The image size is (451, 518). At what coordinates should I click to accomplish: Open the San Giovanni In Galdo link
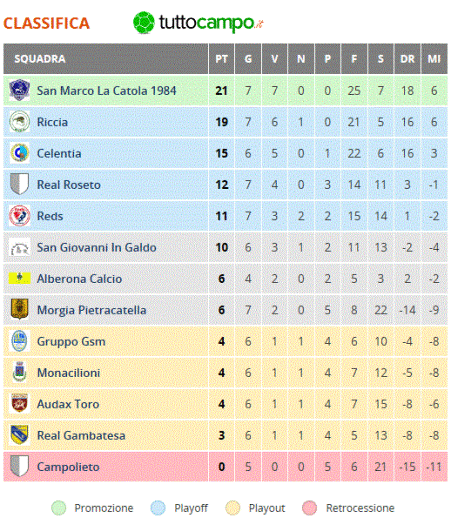[x=97, y=247]
